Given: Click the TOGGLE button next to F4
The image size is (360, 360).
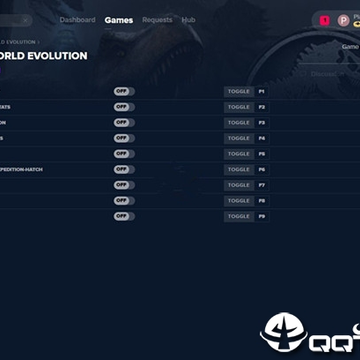Looking at the screenshot, I should 239,138.
